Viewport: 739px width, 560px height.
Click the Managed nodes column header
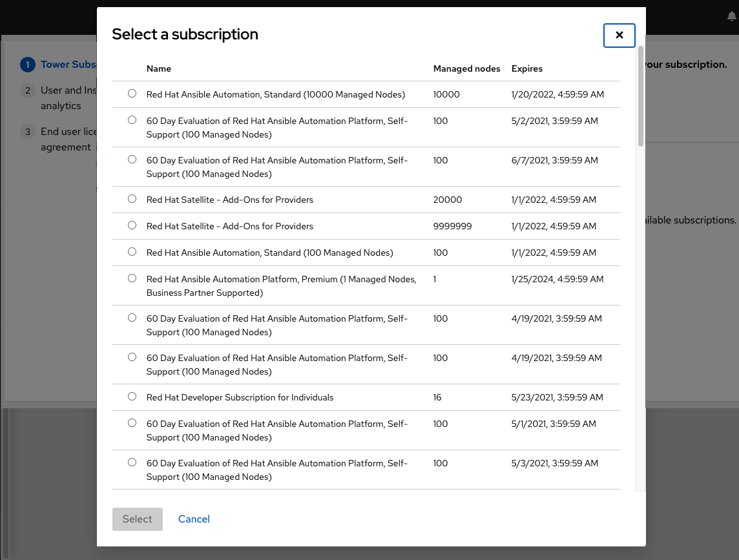[466, 68]
